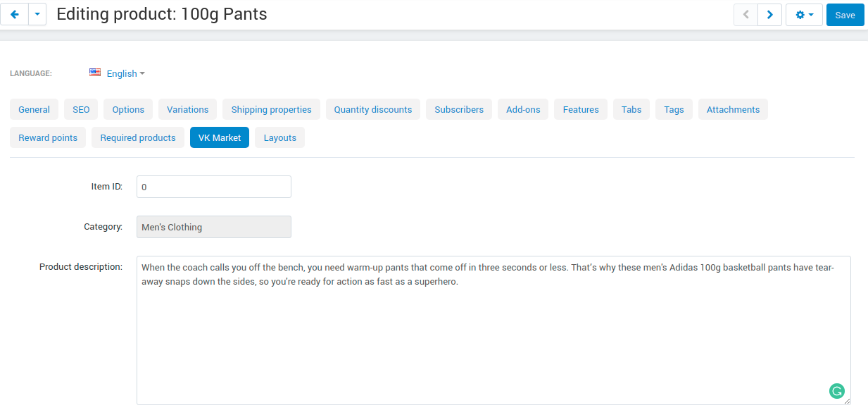The width and height of the screenshot is (868, 415).
Task: Open the SEO tab
Action: pyautogui.click(x=81, y=109)
